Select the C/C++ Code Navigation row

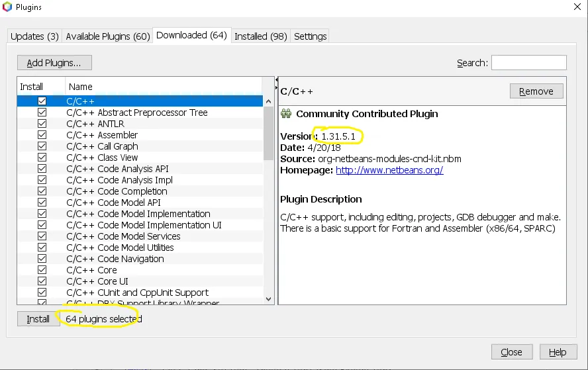[x=140, y=258]
